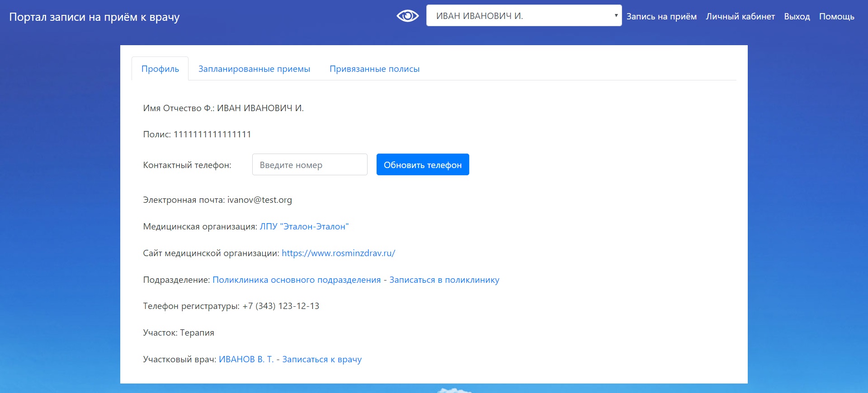Click the Портал записи на приём к врачу title
Viewport: 868px width, 393px height.
pyautogui.click(x=94, y=17)
